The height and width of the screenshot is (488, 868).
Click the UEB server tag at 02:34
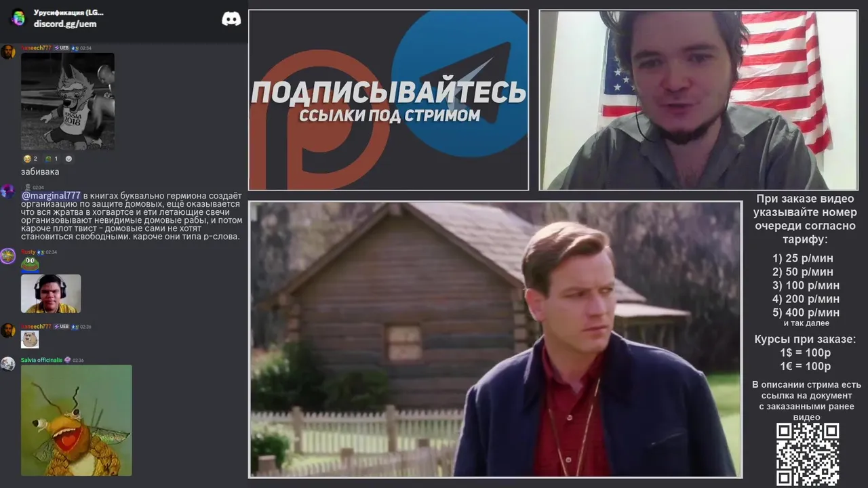(x=62, y=48)
